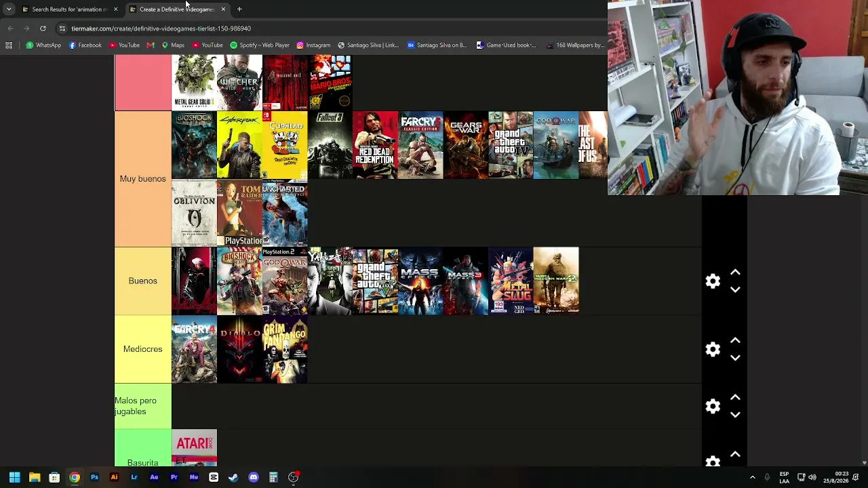Open a new browser tab

click(239, 9)
